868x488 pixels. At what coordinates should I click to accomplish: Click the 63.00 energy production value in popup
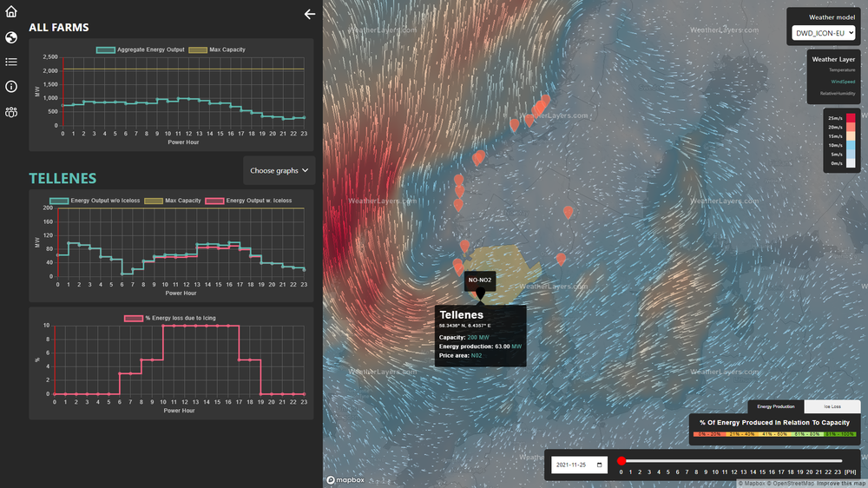tap(502, 346)
